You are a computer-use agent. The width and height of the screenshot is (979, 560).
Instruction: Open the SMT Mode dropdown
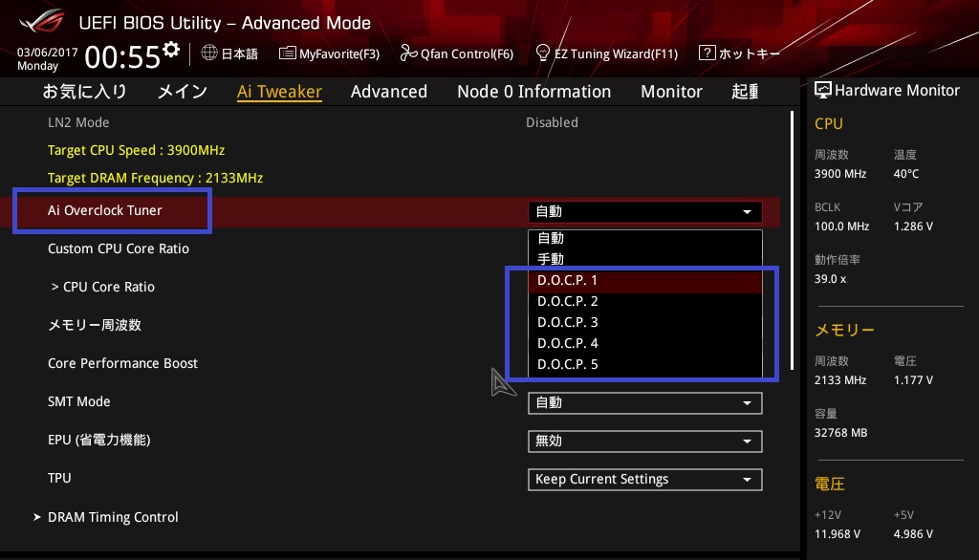[x=645, y=402]
